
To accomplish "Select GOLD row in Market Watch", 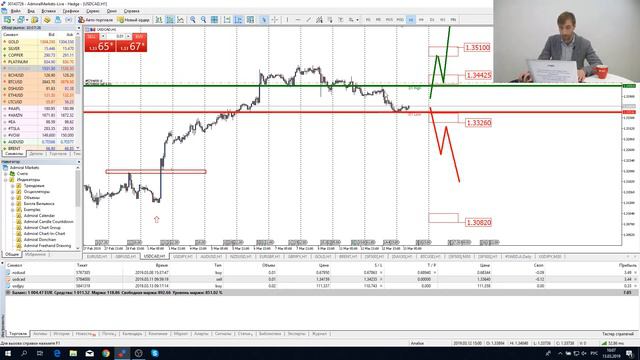I will click(39, 42).
